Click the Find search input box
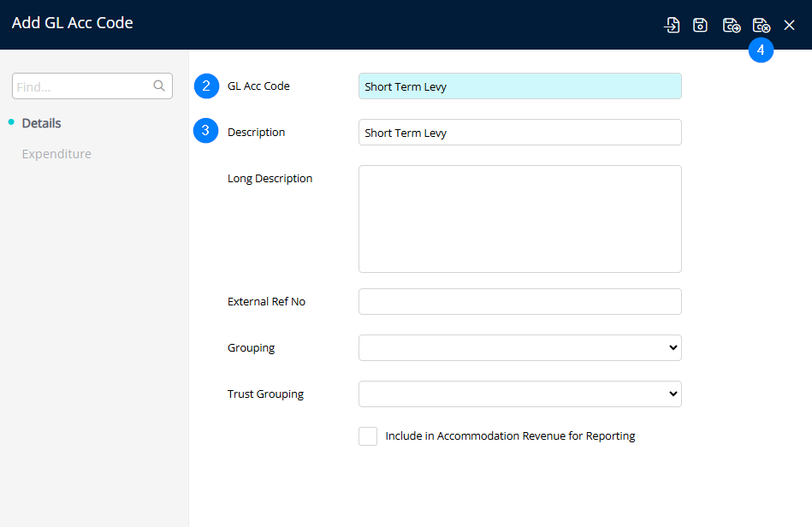This screenshot has width=812, height=527. [x=82, y=86]
